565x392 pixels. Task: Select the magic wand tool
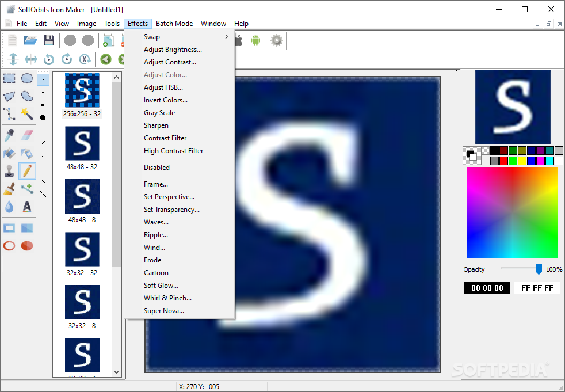[x=26, y=113]
